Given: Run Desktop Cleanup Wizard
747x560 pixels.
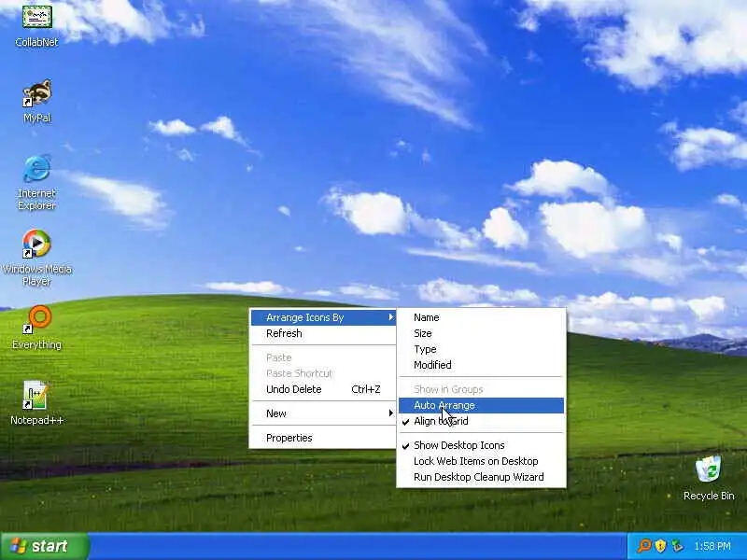Looking at the screenshot, I should click(481, 477).
